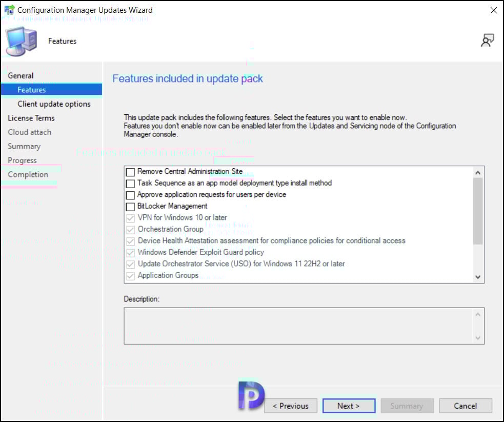This screenshot has width=504, height=422.
Task: Click Orchestration Group checkbox
Action: point(130,230)
